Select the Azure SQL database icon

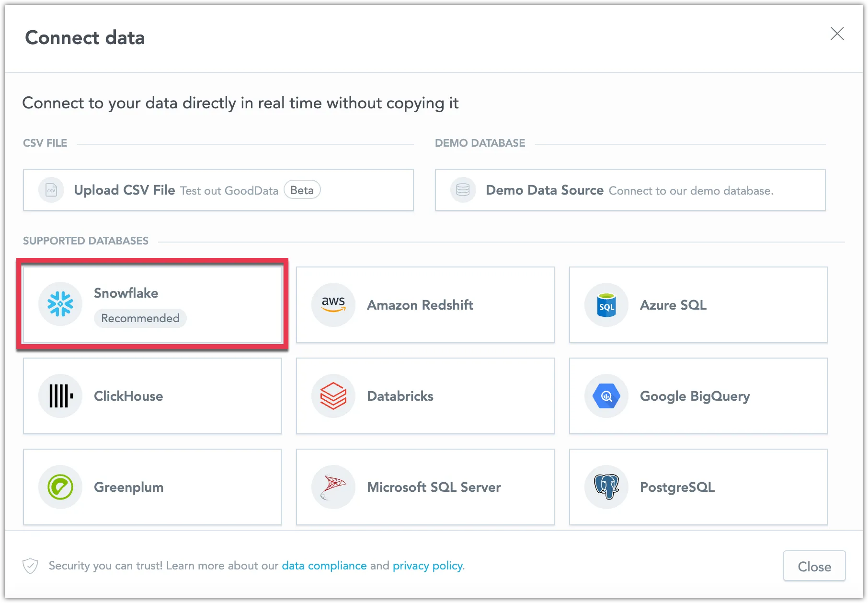point(605,305)
